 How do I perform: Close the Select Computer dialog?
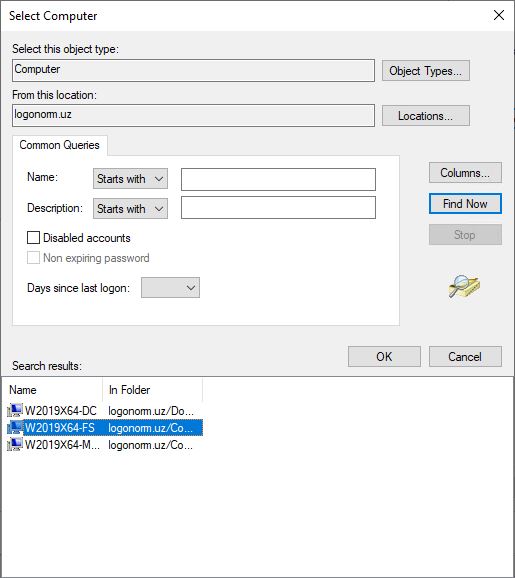click(x=499, y=15)
